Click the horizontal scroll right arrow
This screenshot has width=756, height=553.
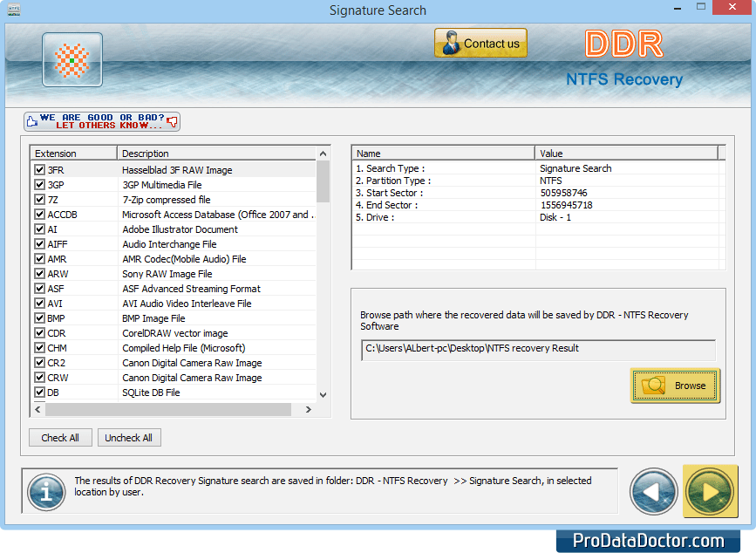click(309, 409)
